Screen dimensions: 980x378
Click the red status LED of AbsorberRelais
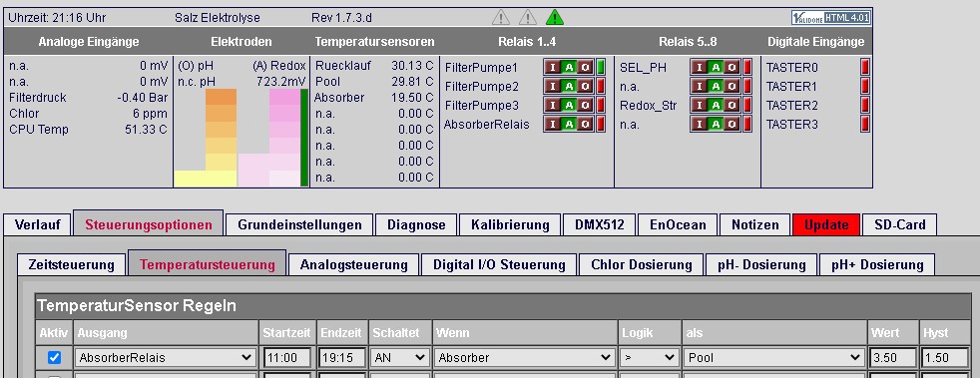601,124
